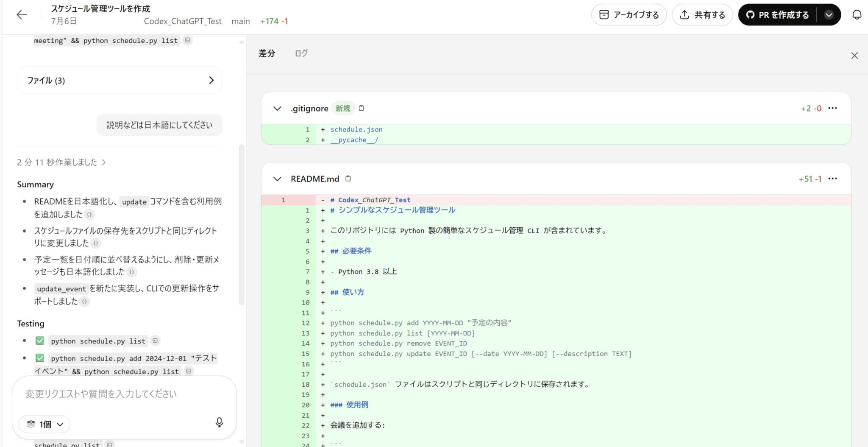Click the back arrow icon
This screenshot has height=447, width=868.
pyautogui.click(x=22, y=15)
